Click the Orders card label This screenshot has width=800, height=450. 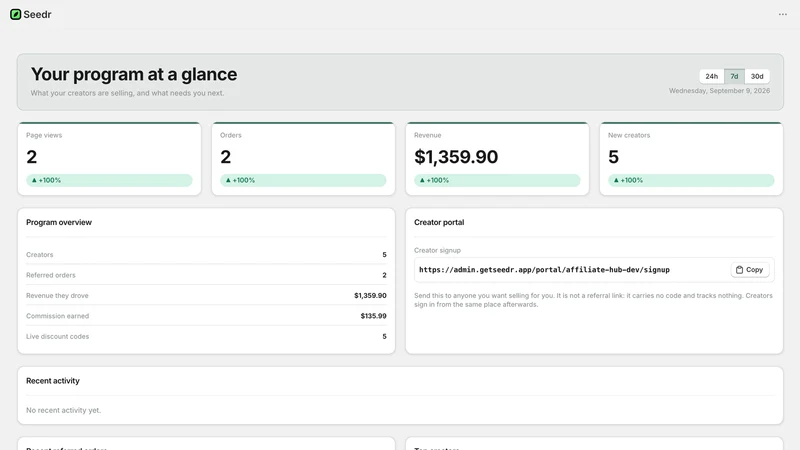click(x=231, y=135)
